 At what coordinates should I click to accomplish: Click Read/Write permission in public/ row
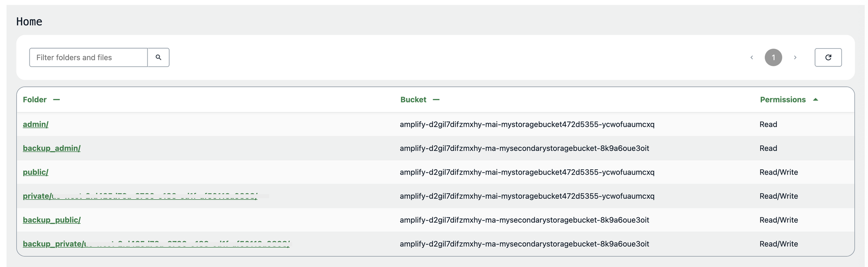coord(779,172)
